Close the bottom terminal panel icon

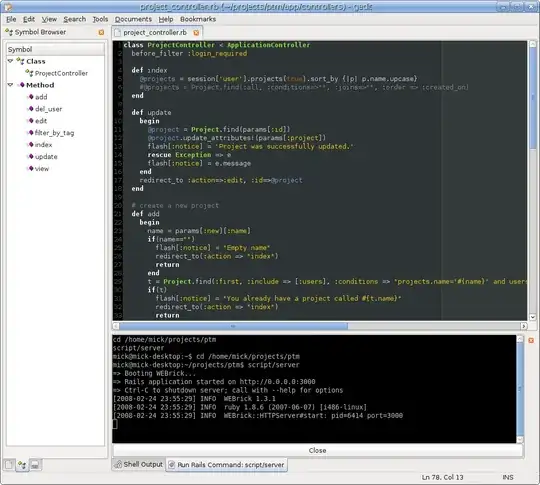coord(531,340)
